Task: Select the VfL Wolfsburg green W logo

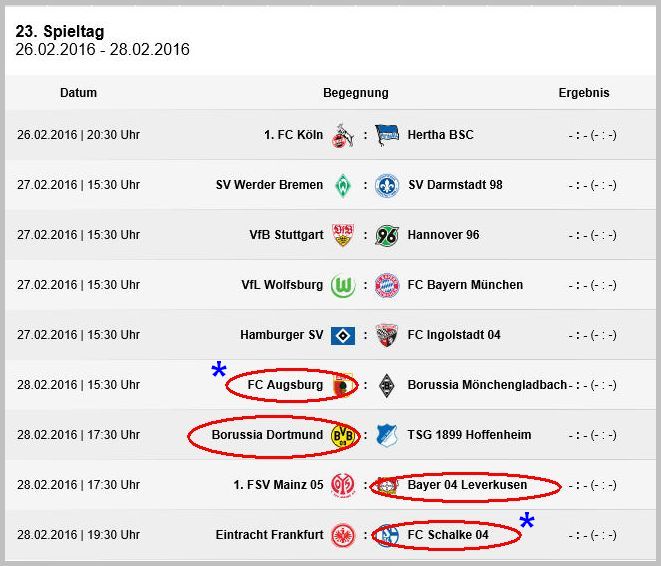Action: click(x=343, y=285)
